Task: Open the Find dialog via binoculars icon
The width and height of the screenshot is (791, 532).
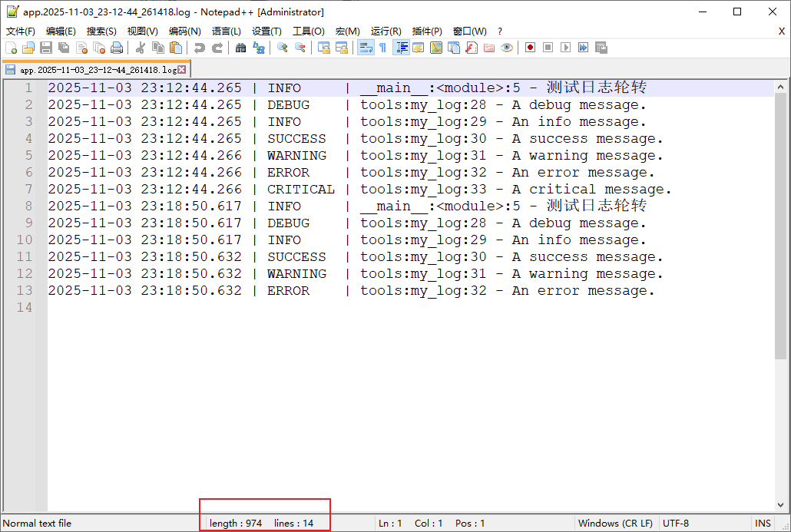Action: click(x=242, y=47)
